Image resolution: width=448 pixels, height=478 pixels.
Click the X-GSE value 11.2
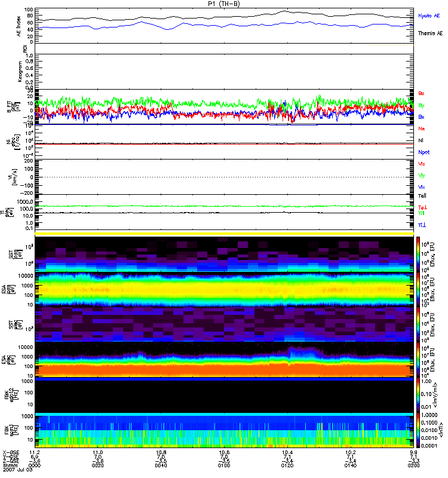tap(35, 452)
